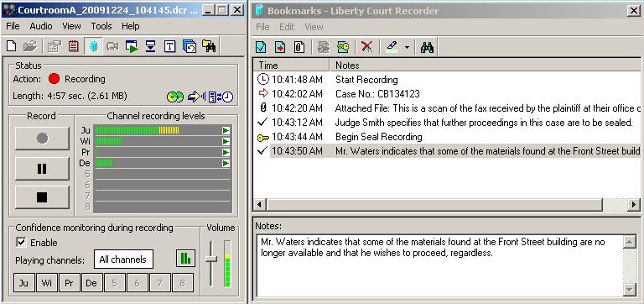Pause the recording
This screenshot has width=644, height=304.
pyautogui.click(x=42, y=168)
